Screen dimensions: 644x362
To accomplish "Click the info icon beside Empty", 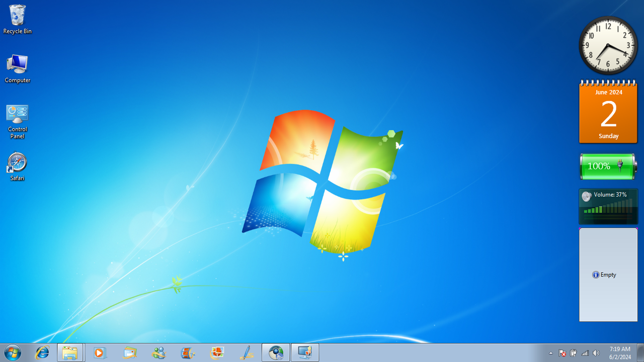I will pos(596,275).
